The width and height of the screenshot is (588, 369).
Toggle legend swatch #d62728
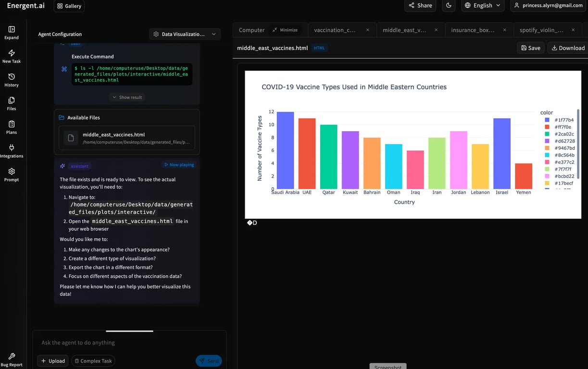tap(547, 141)
